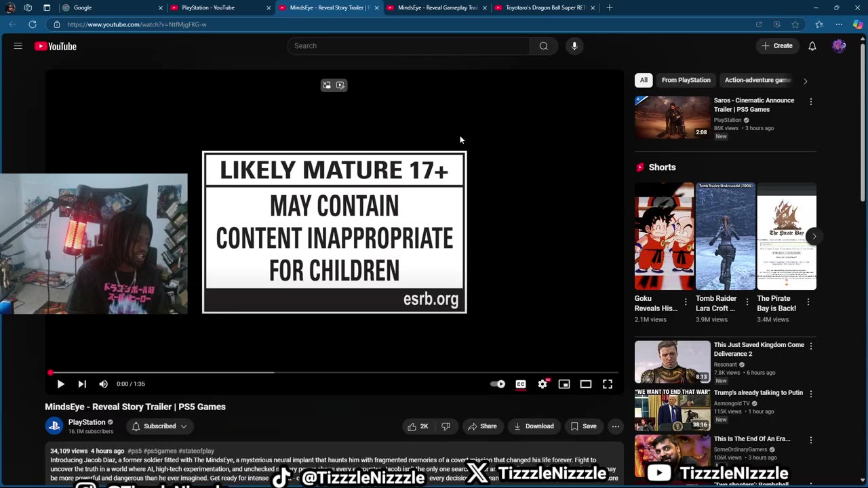The width and height of the screenshot is (868, 488).
Task: Click the Create button
Action: point(777,46)
